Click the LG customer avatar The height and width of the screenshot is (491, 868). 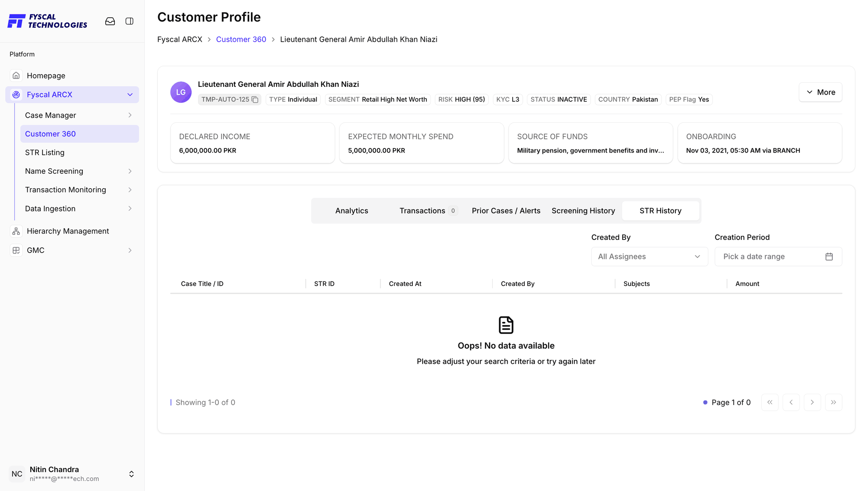(x=181, y=92)
